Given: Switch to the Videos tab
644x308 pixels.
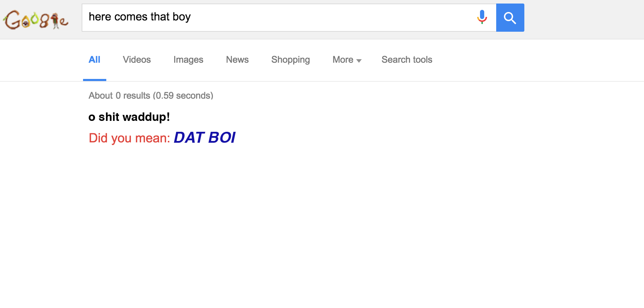Looking at the screenshot, I should tap(137, 60).
